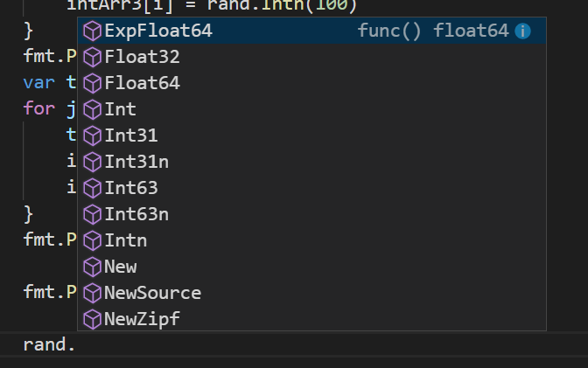
Task: Click the cube icon next to NewSource
Action: pyautogui.click(x=92, y=293)
